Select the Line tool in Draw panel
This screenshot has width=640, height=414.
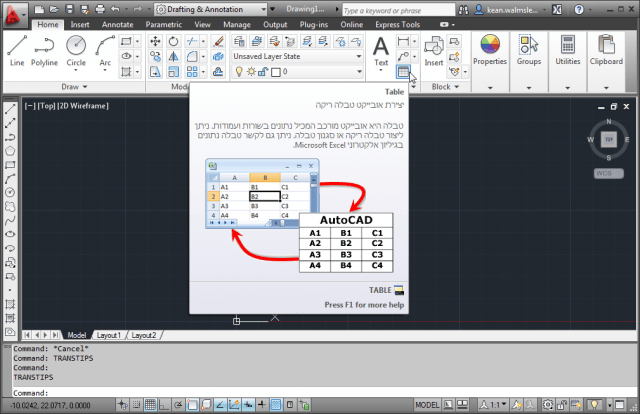[17, 51]
